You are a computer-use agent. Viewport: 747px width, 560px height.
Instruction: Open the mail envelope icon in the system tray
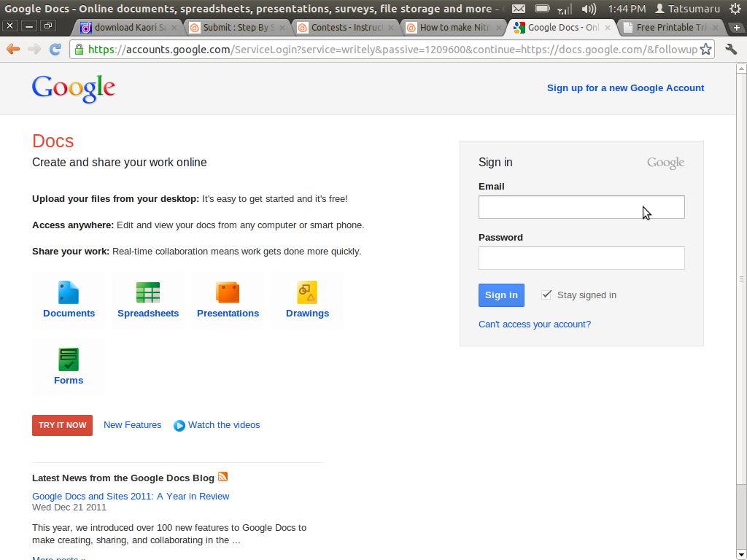(519, 9)
